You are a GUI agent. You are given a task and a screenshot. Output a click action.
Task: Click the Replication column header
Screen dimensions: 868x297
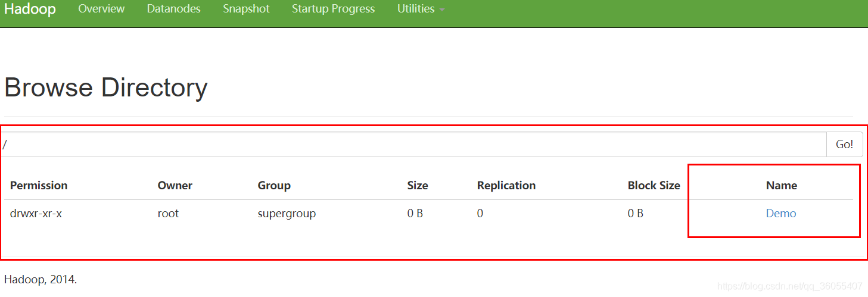pos(506,186)
